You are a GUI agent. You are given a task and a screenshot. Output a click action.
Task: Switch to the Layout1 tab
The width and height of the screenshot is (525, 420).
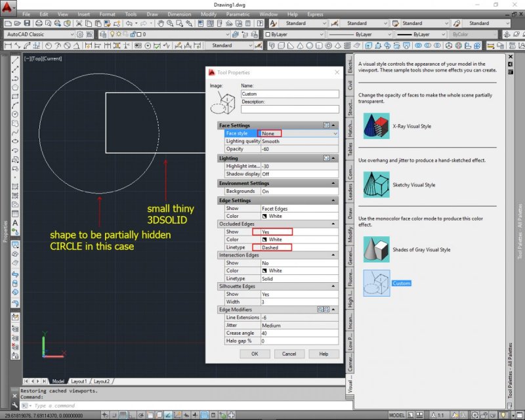pos(78,381)
